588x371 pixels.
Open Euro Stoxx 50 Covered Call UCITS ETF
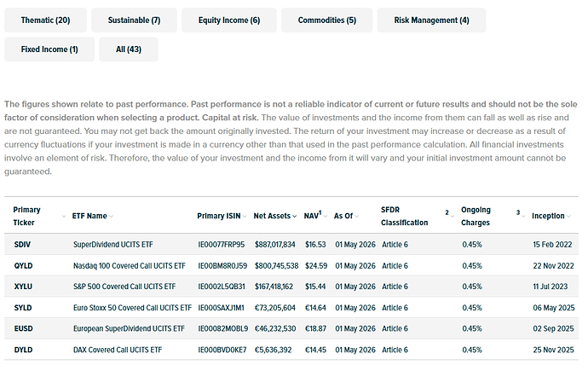click(x=132, y=308)
